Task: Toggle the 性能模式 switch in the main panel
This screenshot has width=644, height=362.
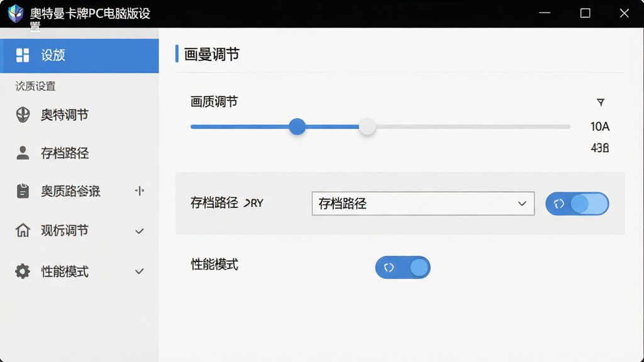Action: 403,268
